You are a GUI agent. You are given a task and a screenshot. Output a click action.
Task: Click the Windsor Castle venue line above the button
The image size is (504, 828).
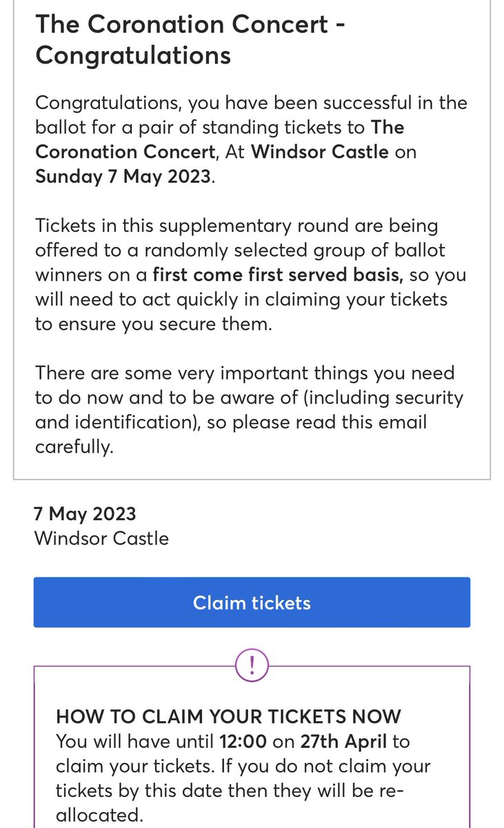[101, 538]
